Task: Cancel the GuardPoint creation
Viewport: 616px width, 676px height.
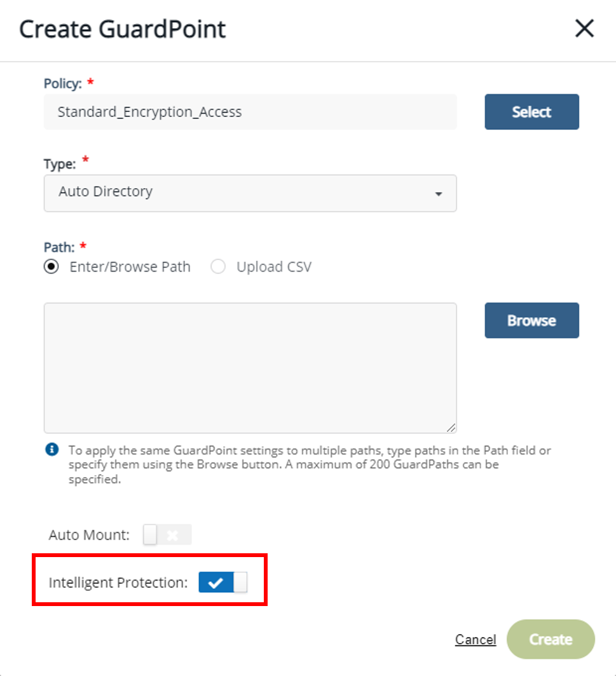Action: click(476, 639)
